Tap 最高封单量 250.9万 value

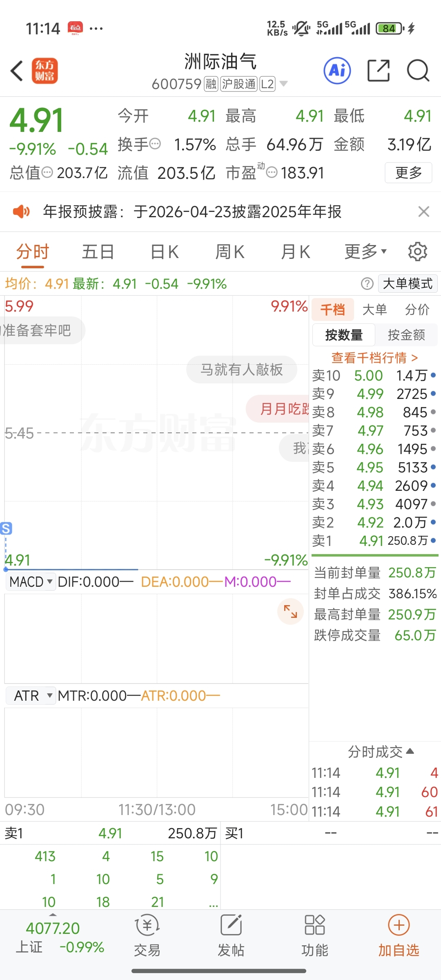tap(412, 614)
